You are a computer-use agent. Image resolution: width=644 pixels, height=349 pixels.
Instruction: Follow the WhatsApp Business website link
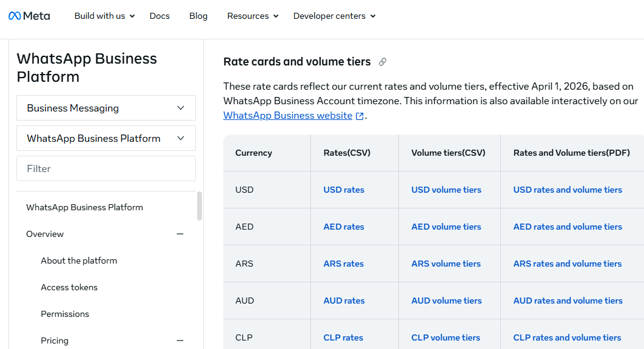point(288,116)
